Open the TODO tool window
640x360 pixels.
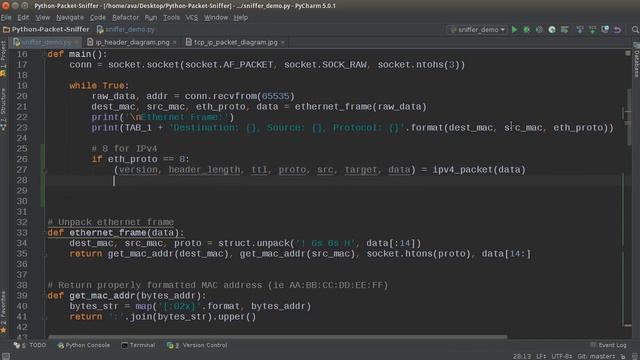click(30, 345)
